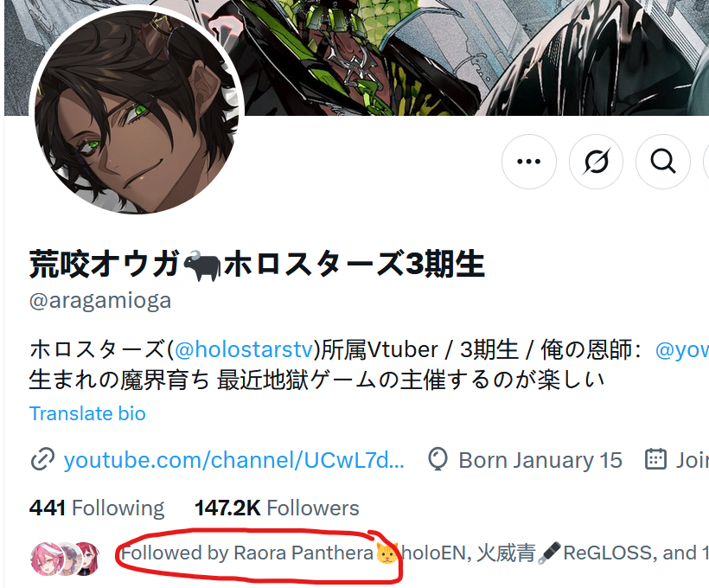This screenshot has height=588, width=709.
Task: Open the 441 Following list
Action: (97, 508)
